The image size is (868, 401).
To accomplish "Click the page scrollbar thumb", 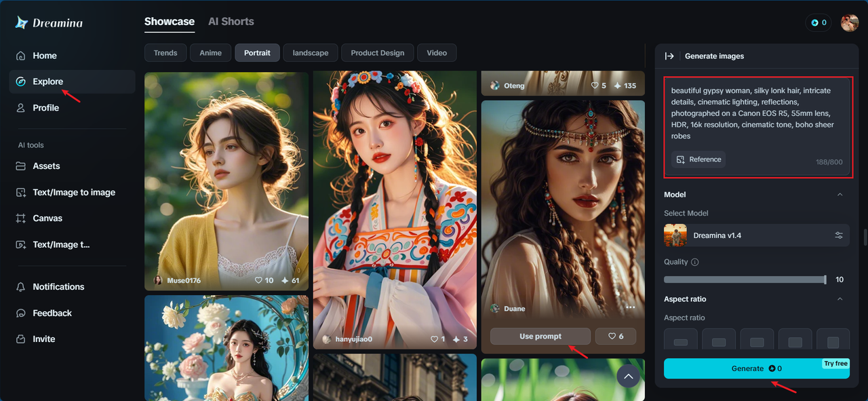I will coord(865,237).
